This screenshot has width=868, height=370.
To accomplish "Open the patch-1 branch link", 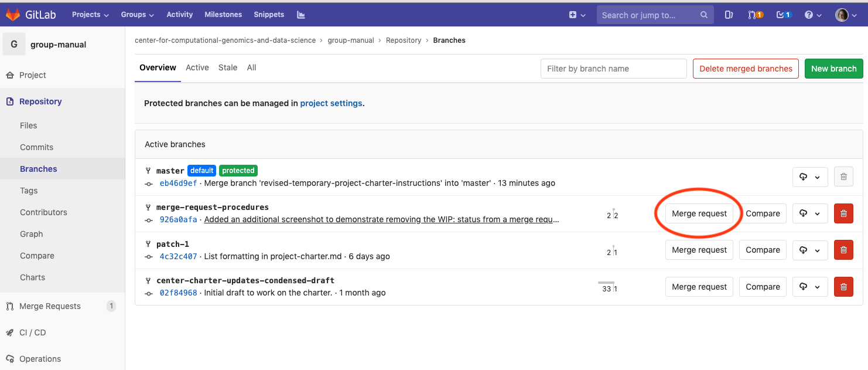I will coord(172,244).
